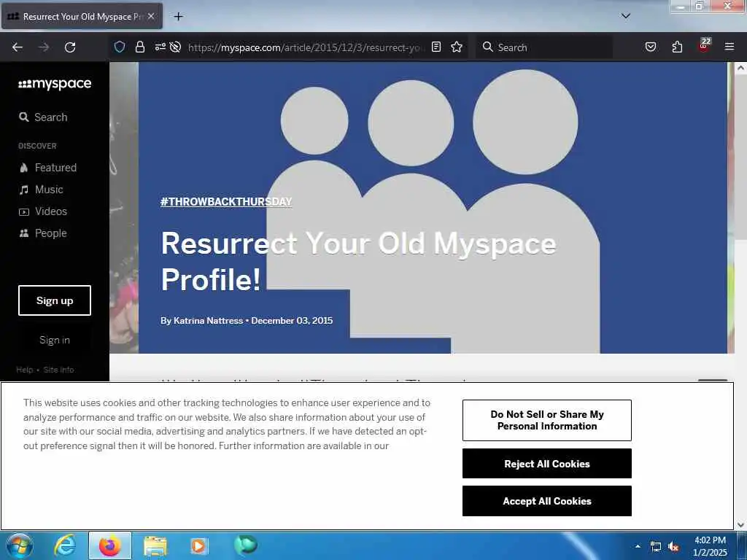Click Accept All Cookies button
The height and width of the screenshot is (560, 747).
[x=547, y=501]
